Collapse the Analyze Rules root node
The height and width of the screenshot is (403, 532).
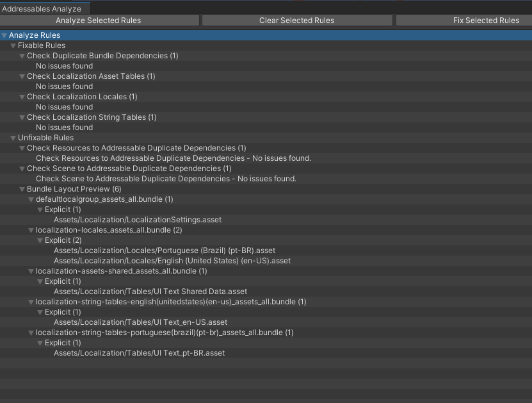[4, 35]
